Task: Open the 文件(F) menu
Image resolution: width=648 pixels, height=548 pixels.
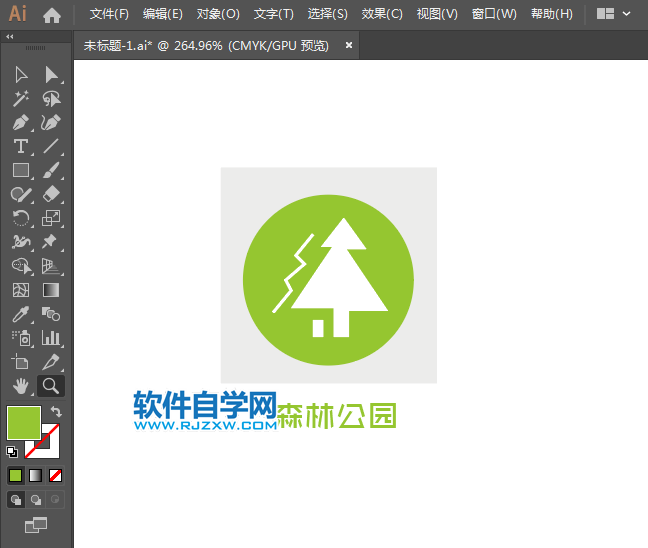Action: pyautogui.click(x=109, y=14)
